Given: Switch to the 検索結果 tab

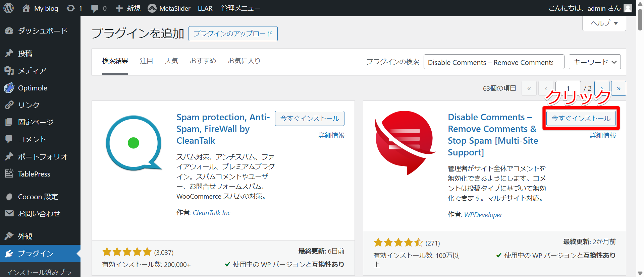Looking at the screenshot, I should click(115, 61).
